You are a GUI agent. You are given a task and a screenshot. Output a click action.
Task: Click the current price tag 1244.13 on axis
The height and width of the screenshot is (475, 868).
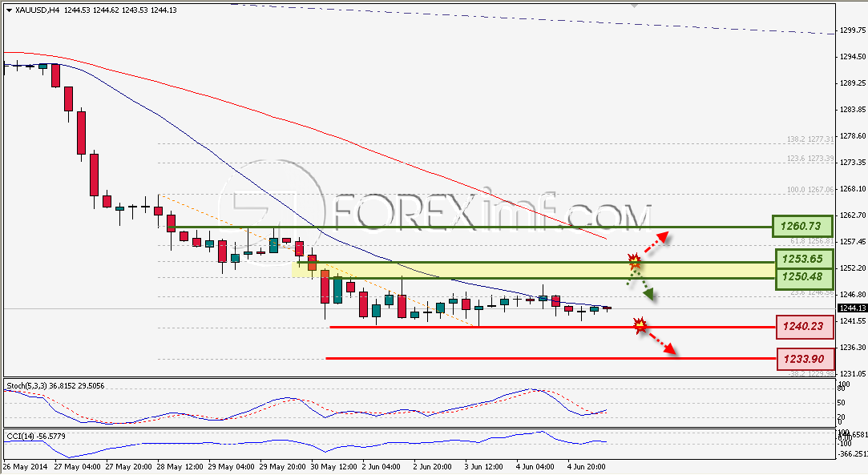852,308
